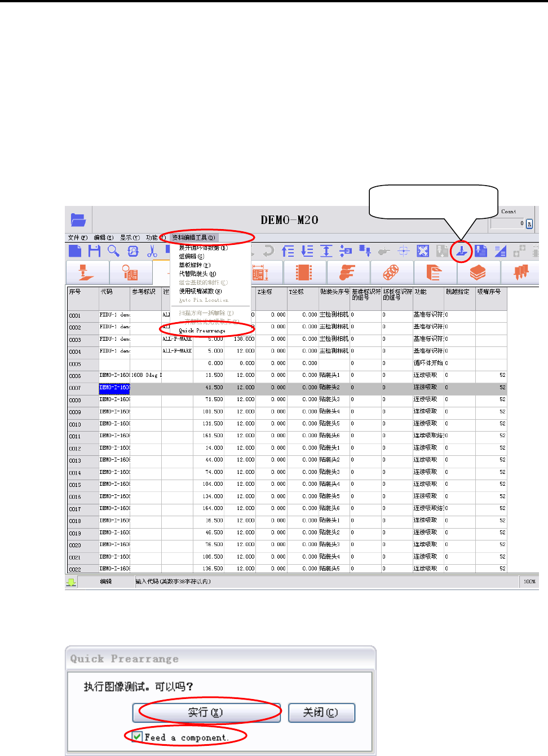Click the 参考标识 column header
The height and width of the screenshot is (756, 548).
point(146,298)
